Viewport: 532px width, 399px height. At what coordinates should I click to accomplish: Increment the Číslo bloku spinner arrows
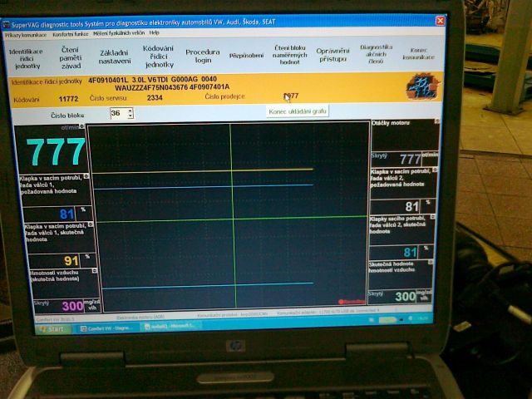coord(131,111)
